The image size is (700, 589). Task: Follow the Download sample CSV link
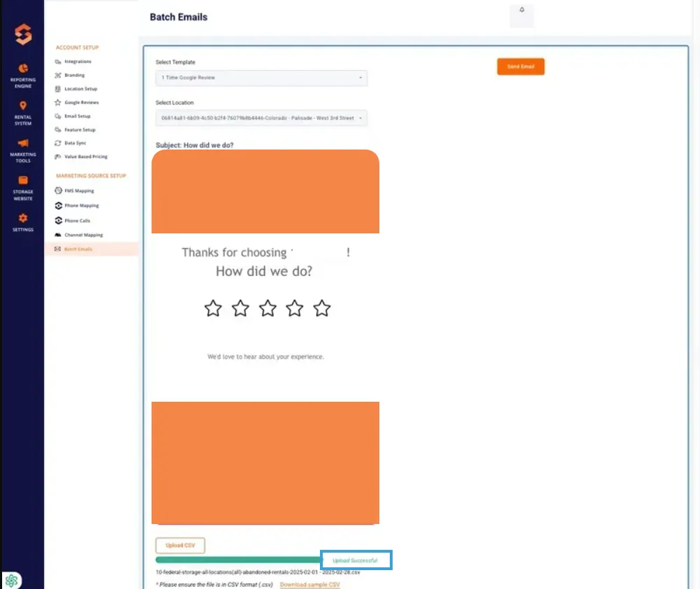[x=309, y=585]
